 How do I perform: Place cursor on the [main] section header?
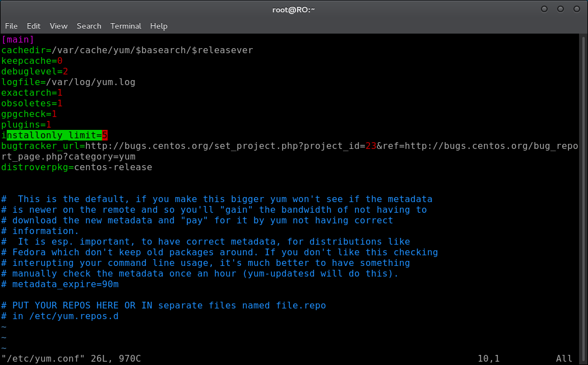(x=17, y=39)
